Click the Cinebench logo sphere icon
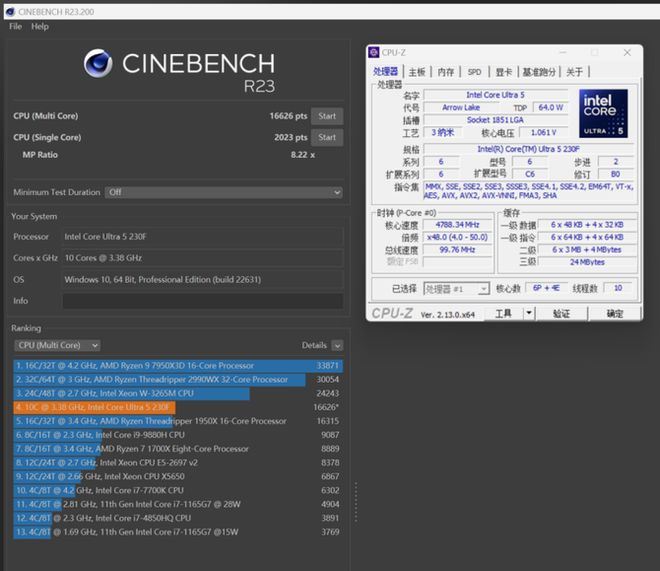Screen dimensions: 660x571 (x=98, y=63)
